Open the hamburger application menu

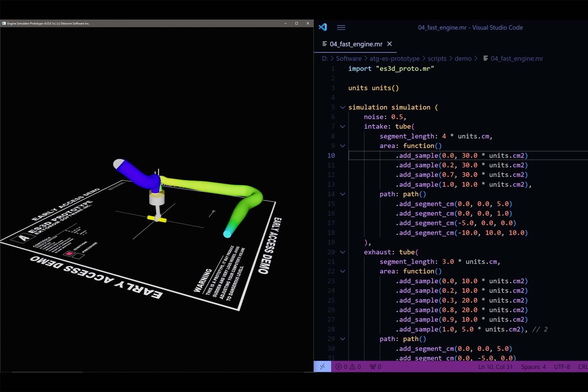341,28
